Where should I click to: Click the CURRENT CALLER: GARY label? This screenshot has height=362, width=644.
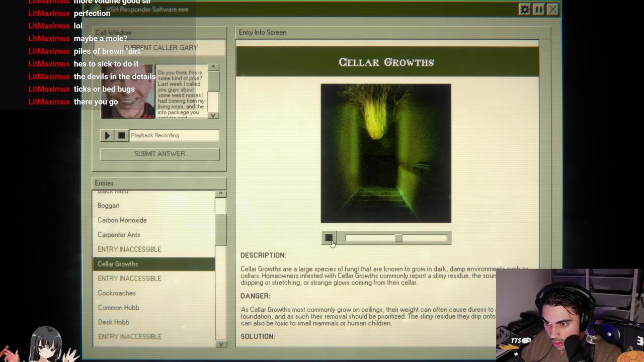160,48
